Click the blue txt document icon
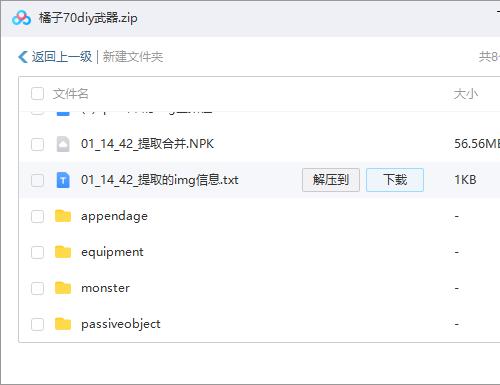Viewport: 500px width, 385px height. (x=63, y=180)
